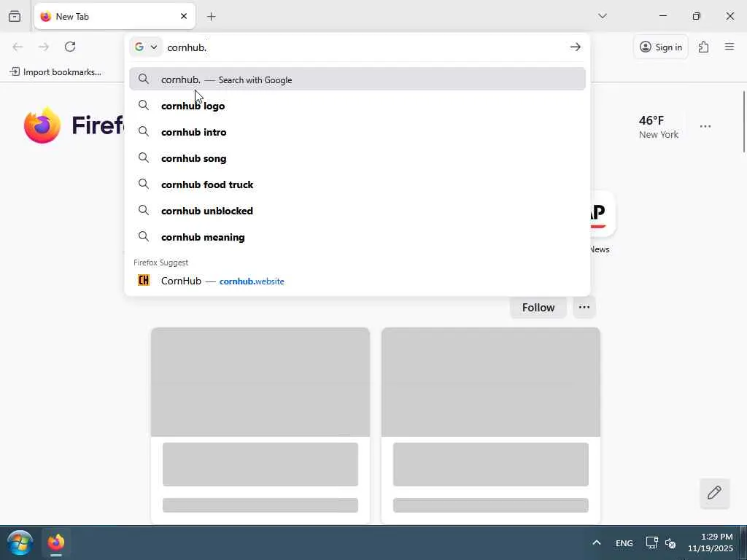
Task: Click Import bookmarks in bookmarks toolbar
Action: (55, 72)
